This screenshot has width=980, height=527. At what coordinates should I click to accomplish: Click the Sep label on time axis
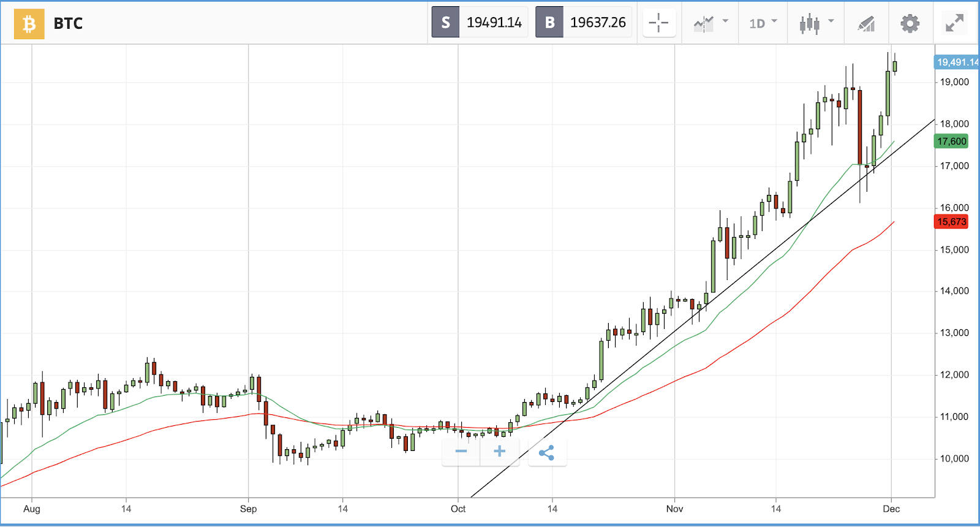pyautogui.click(x=248, y=509)
